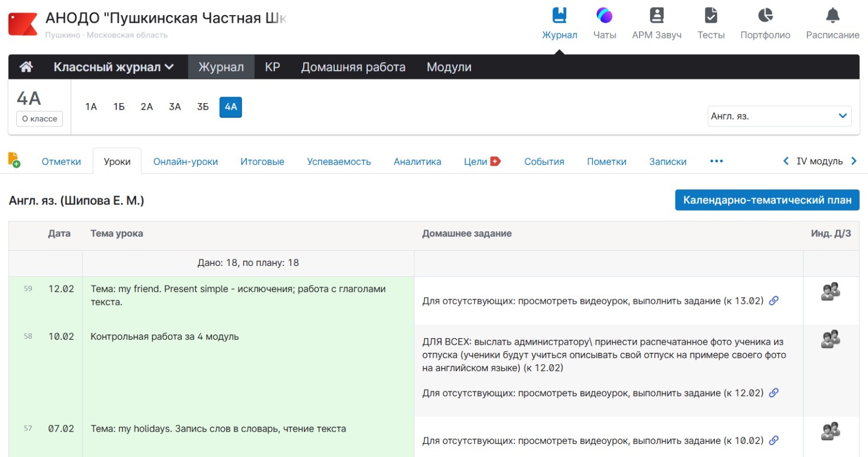Click the lesson date 10.02
The image size is (868, 457).
61,337
